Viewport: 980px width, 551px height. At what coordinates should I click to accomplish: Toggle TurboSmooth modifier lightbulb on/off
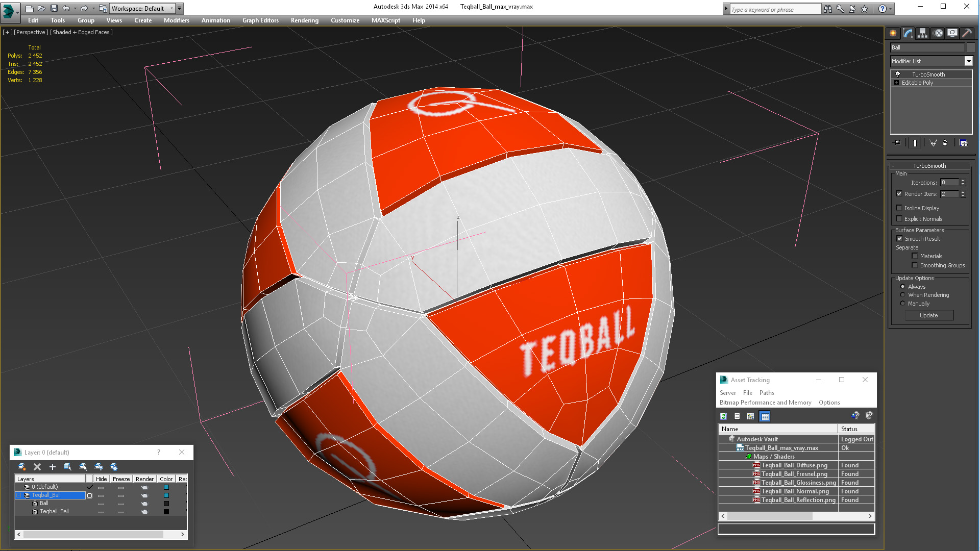click(897, 74)
